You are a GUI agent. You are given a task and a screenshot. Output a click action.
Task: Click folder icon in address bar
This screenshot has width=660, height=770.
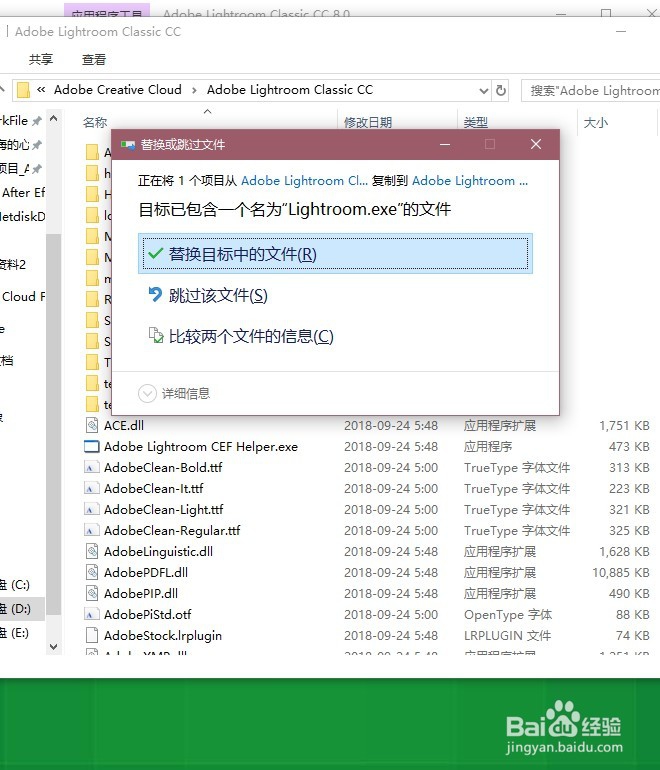pos(23,90)
